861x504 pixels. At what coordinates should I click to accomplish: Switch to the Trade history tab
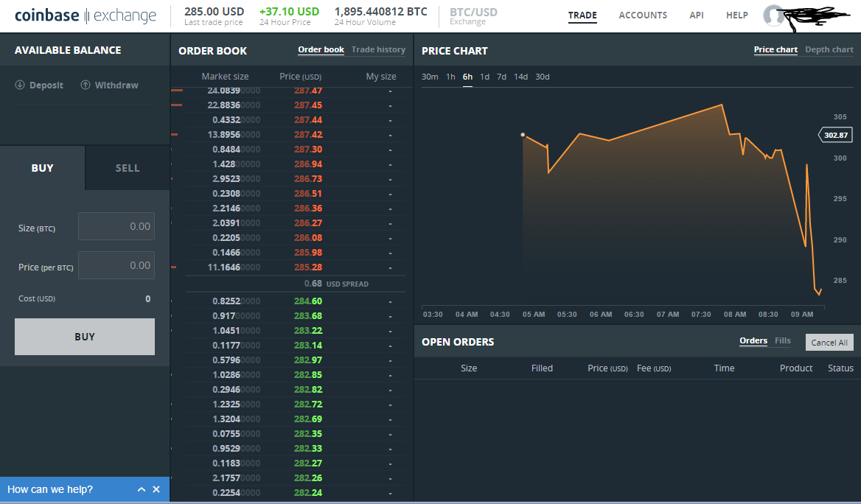pos(378,49)
